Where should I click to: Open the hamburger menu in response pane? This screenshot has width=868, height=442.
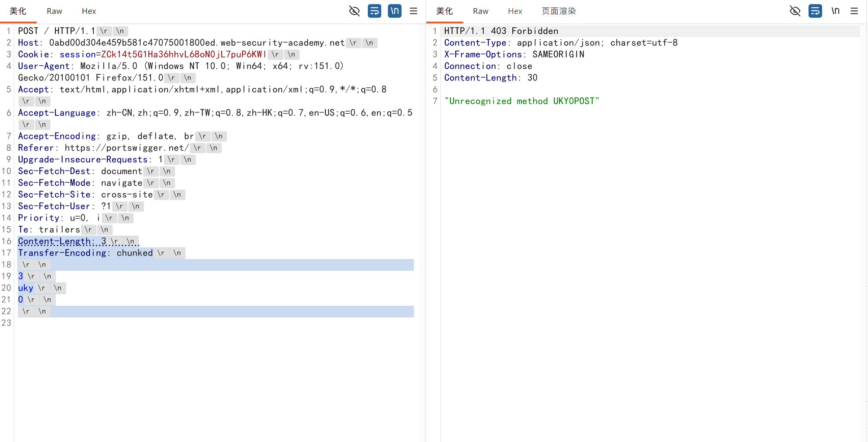(854, 11)
